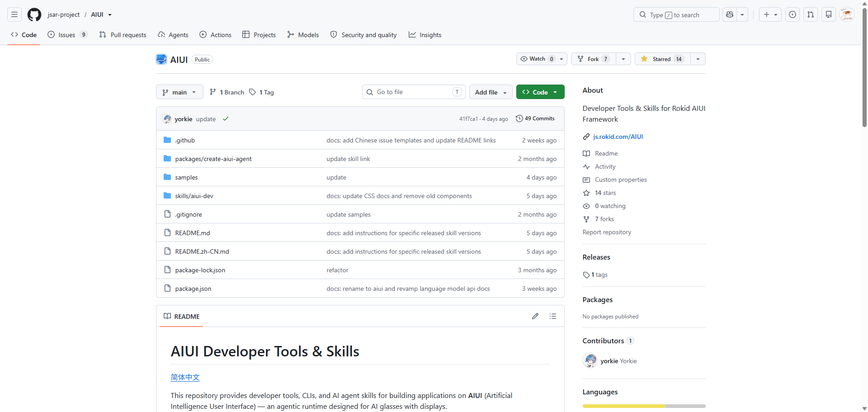Click the 1 Tag icon link
Viewport: 868px width, 412px height.
coord(261,92)
